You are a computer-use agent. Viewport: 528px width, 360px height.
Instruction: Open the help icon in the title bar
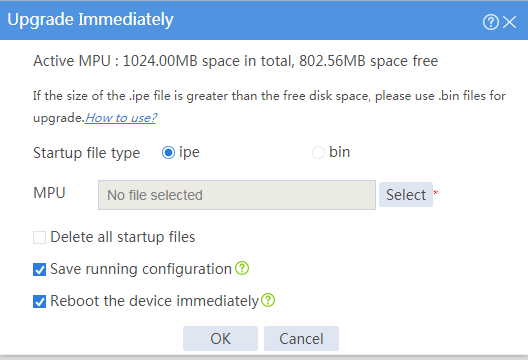491,22
